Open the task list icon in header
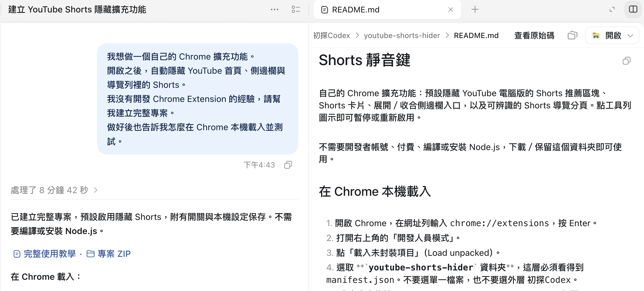The height and width of the screenshot is (291, 644). coord(295,10)
